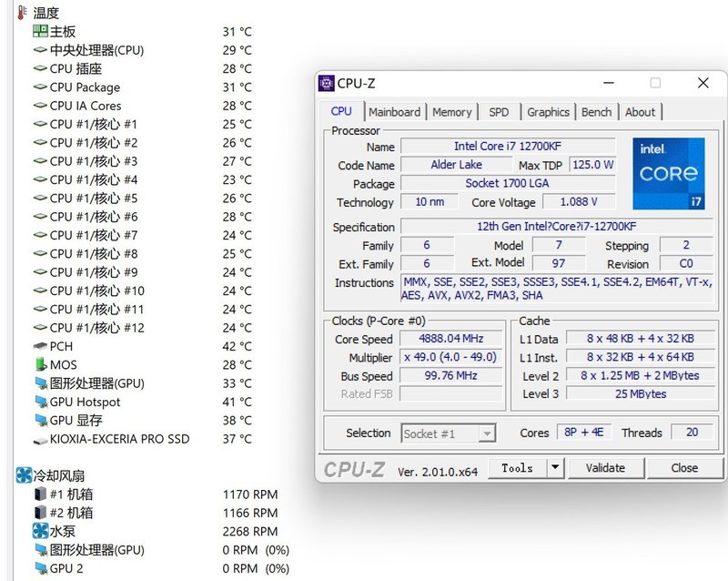728x581 pixels.
Task: Click the Tools button
Action: [517, 468]
